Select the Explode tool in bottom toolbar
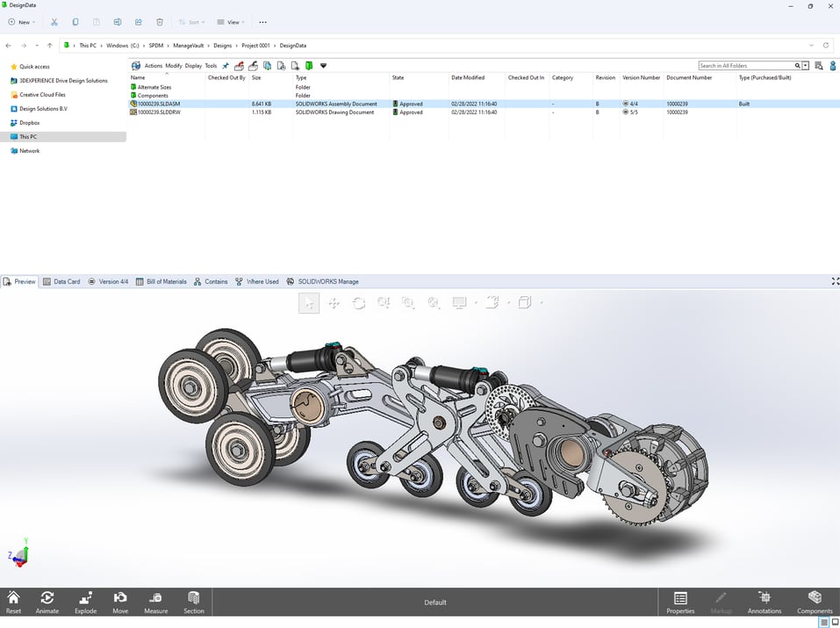Viewport: 840px width, 628px height. pyautogui.click(x=85, y=602)
